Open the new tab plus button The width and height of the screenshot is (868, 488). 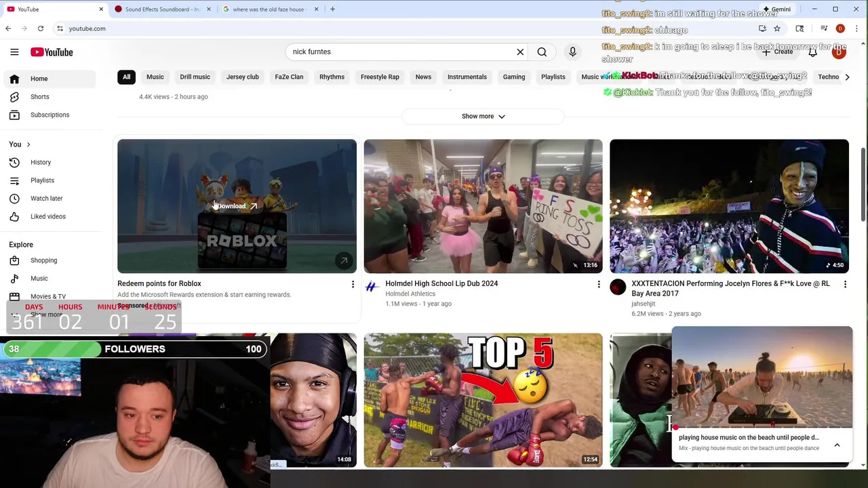point(332,9)
